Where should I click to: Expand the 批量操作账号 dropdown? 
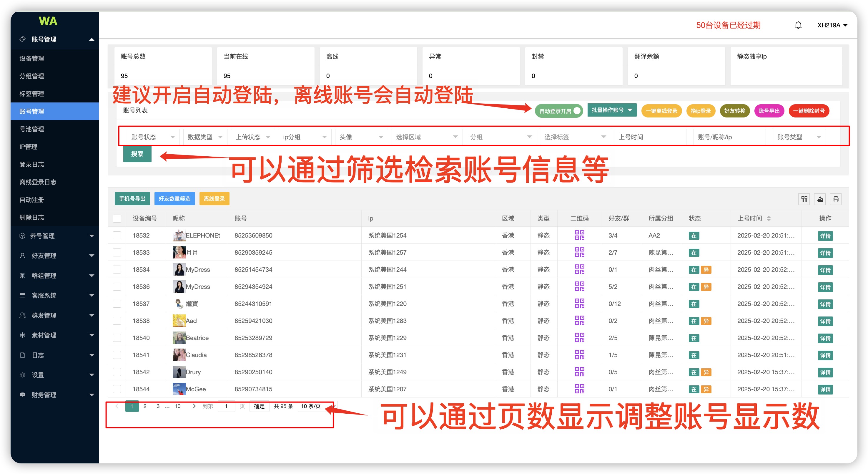coord(612,110)
